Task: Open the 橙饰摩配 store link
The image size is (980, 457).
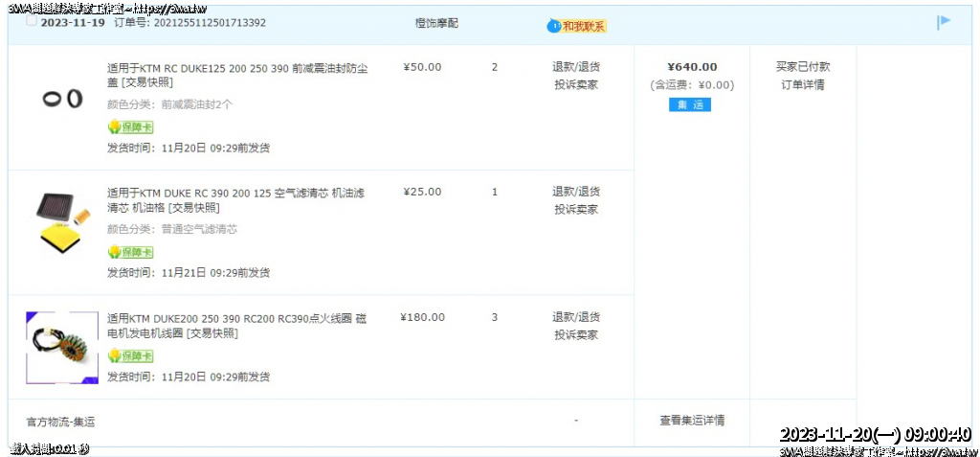Action: [x=436, y=23]
